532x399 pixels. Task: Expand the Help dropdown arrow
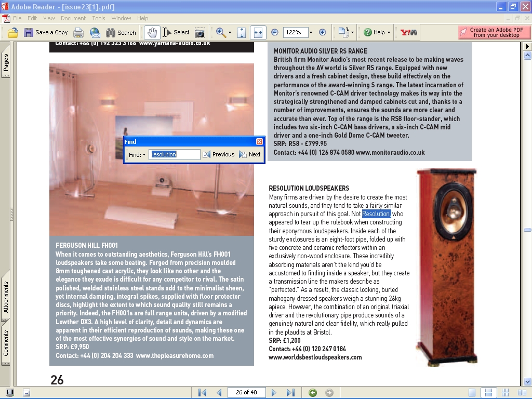389,32
